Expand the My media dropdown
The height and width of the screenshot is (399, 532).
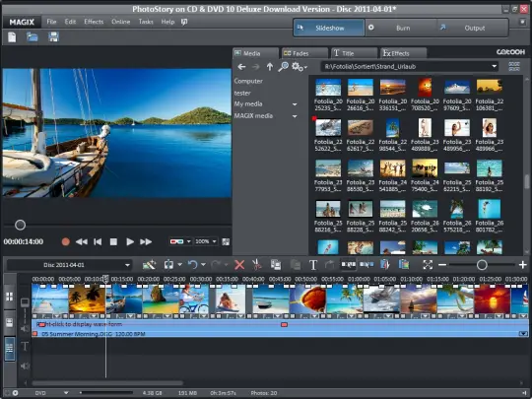pos(295,104)
